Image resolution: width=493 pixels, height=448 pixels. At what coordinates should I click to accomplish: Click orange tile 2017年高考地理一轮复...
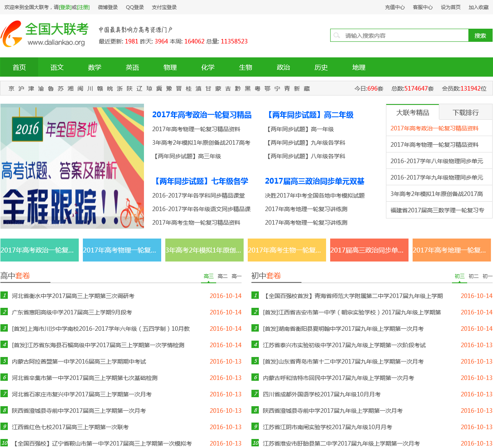coord(452,250)
